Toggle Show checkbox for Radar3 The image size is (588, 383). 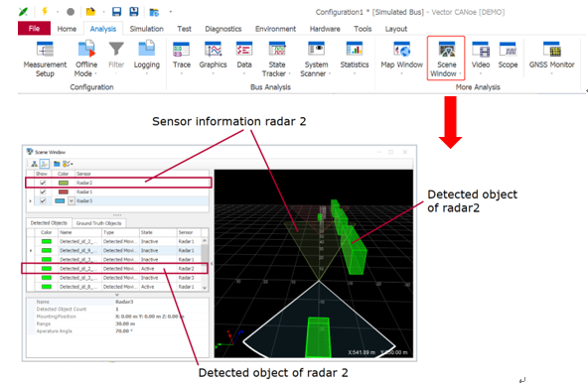[43, 200]
